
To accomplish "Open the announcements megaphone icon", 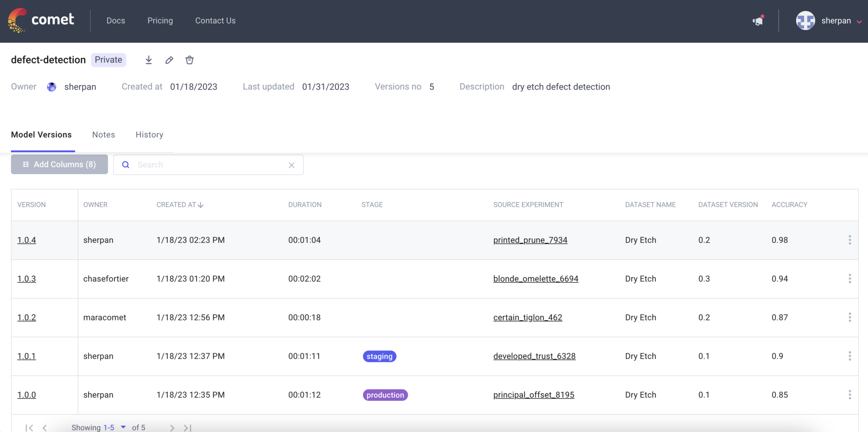I will pyautogui.click(x=758, y=21).
